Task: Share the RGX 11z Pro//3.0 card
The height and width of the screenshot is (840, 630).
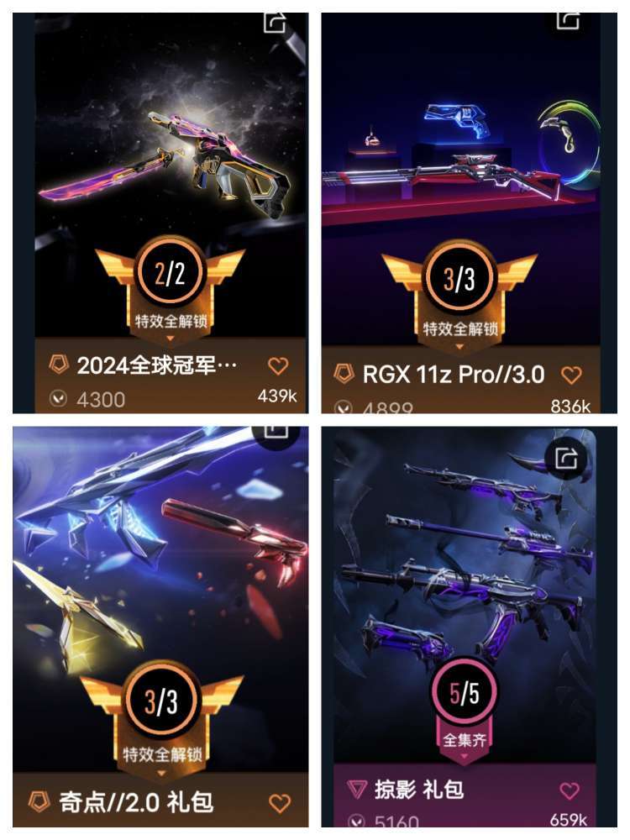Action: pyautogui.click(x=567, y=20)
